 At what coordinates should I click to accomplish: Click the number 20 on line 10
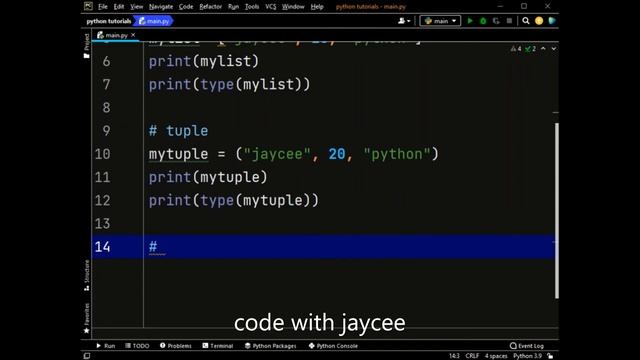point(337,154)
